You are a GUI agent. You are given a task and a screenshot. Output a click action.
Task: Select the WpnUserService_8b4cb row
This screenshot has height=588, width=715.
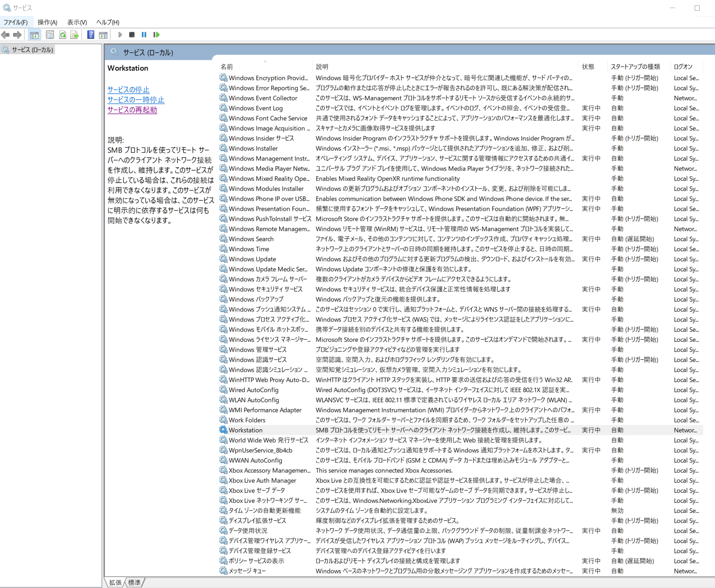click(x=460, y=450)
